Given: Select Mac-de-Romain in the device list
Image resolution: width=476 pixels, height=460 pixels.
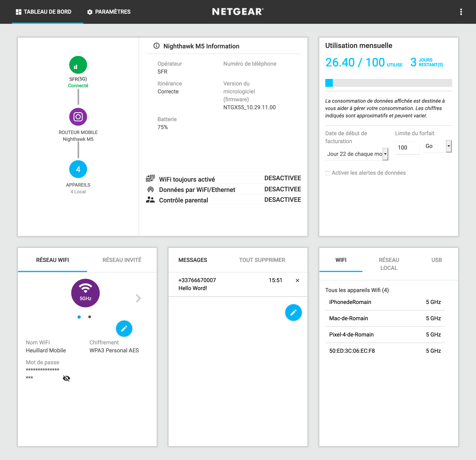Looking at the screenshot, I should [385, 318].
